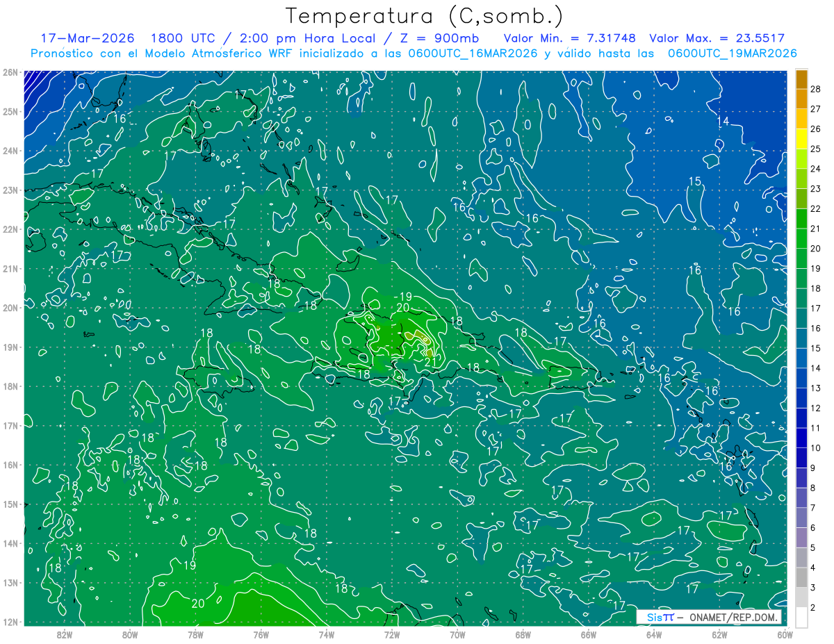Click the "18N" latitude axis label
The width and height of the screenshot is (834, 644).
click(10, 386)
